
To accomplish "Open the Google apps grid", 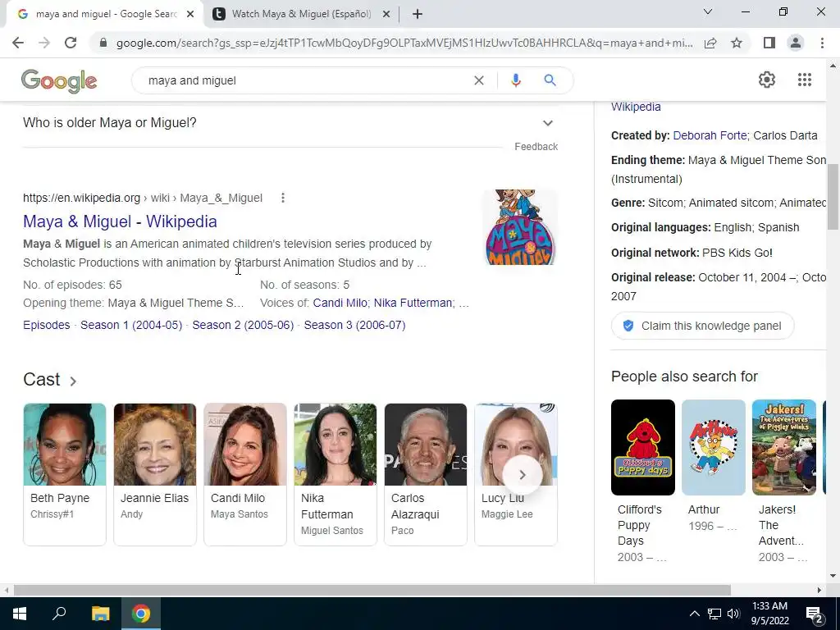I will point(804,80).
